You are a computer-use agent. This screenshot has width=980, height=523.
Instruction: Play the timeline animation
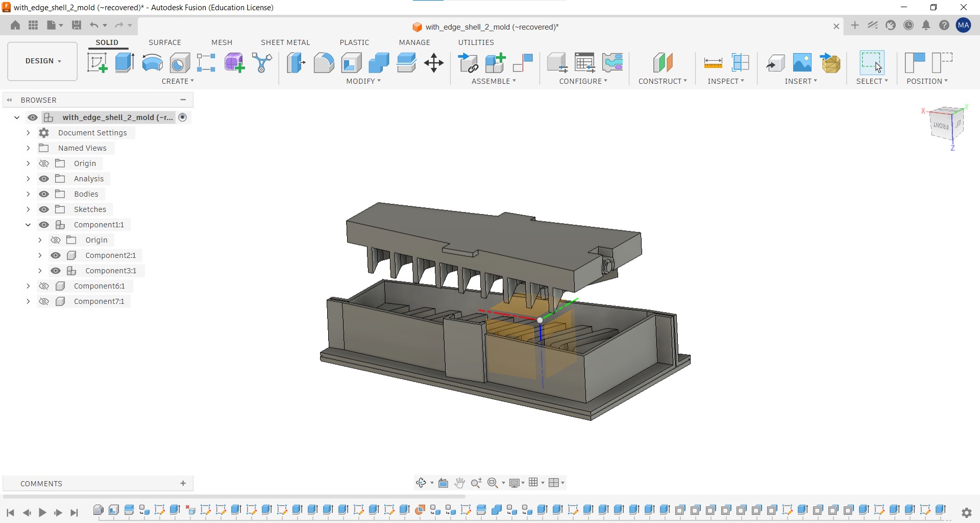[x=42, y=512]
